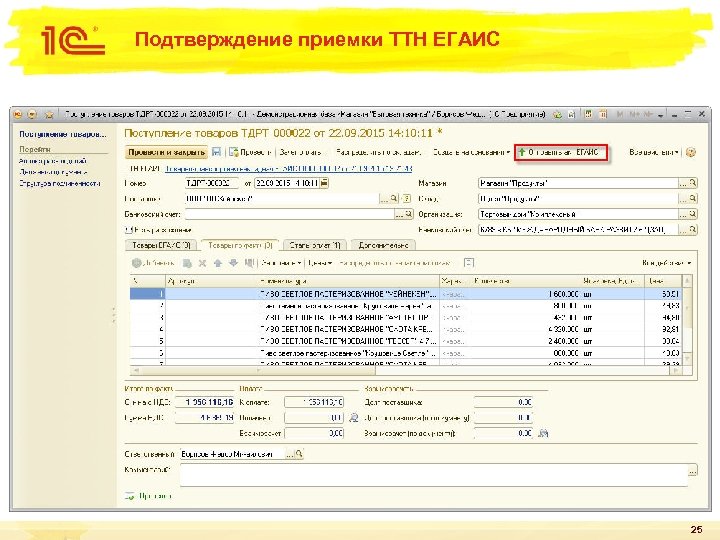Open Все действия dropdown in document toolbar
This screenshot has height=540, width=720.
click(x=654, y=152)
